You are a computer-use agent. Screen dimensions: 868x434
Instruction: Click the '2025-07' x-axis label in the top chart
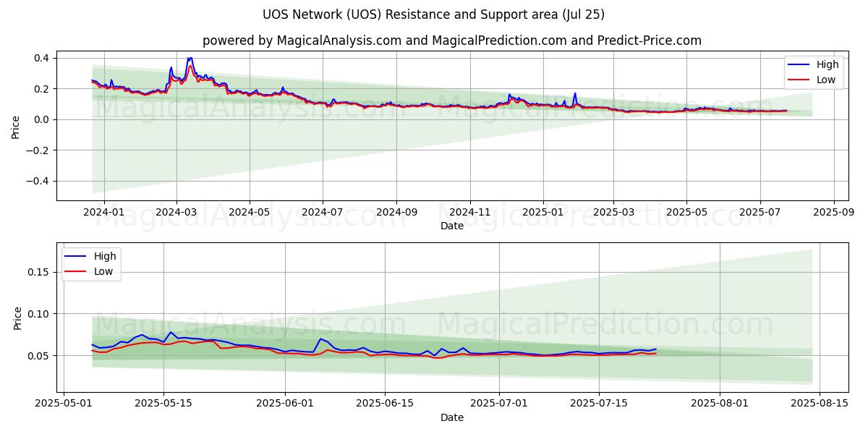[759, 212]
